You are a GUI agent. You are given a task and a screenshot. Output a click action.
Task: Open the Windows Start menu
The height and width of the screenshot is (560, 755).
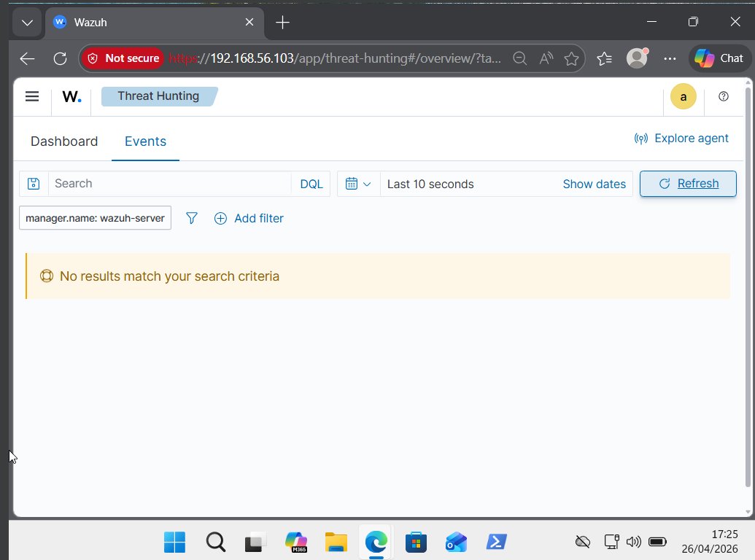click(x=174, y=542)
